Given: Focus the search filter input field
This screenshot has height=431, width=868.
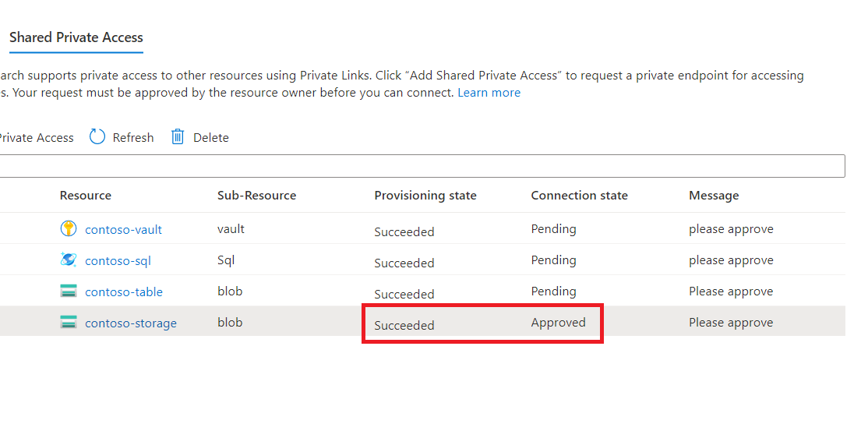Looking at the screenshot, I should point(421,166).
